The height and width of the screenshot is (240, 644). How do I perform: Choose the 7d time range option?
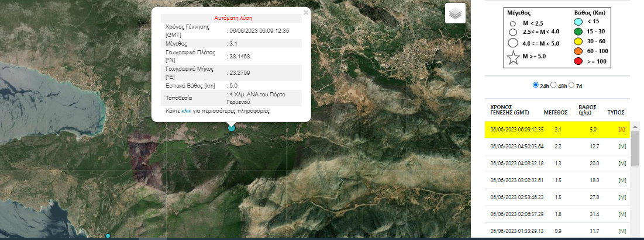tap(572, 85)
